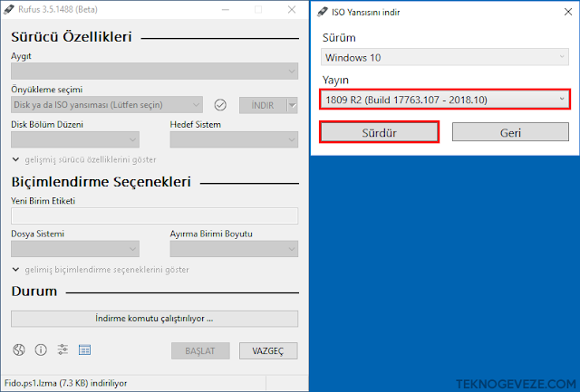The height and width of the screenshot is (392, 580).
Task: Minimize the Rufus window
Action: (x=225, y=10)
